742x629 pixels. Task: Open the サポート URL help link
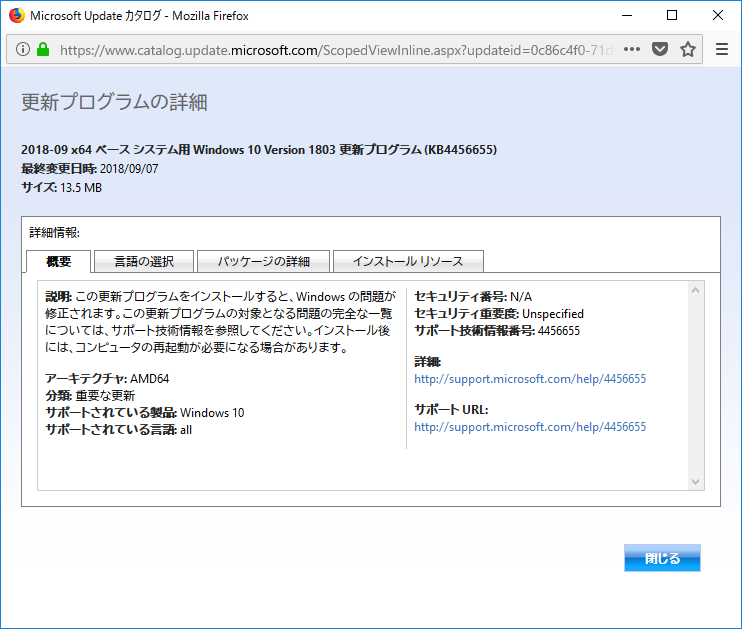[x=530, y=427]
